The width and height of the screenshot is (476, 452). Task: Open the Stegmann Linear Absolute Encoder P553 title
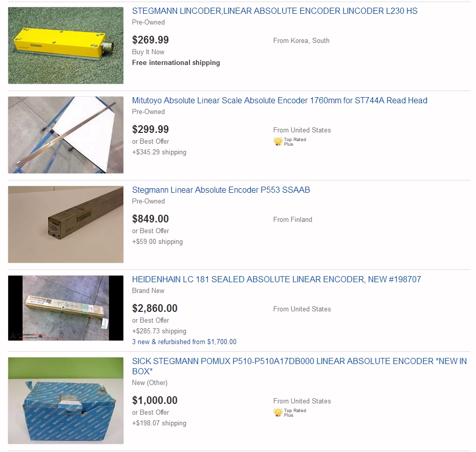221,190
